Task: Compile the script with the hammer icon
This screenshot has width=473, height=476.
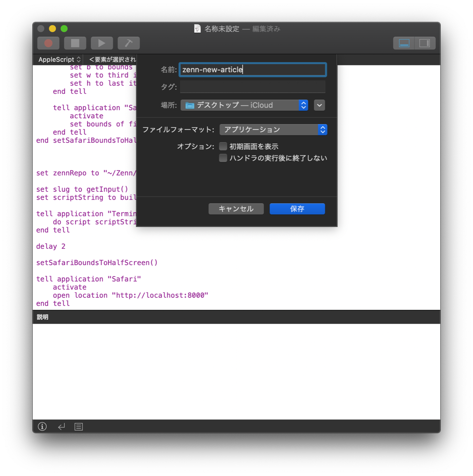Action: pyautogui.click(x=129, y=43)
